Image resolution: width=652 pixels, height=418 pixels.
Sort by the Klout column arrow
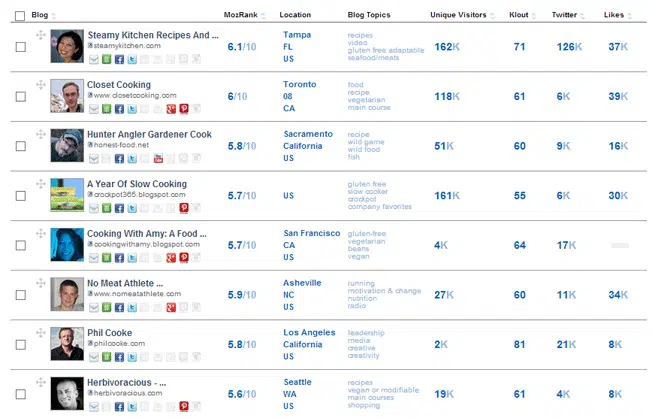coord(529,16)
